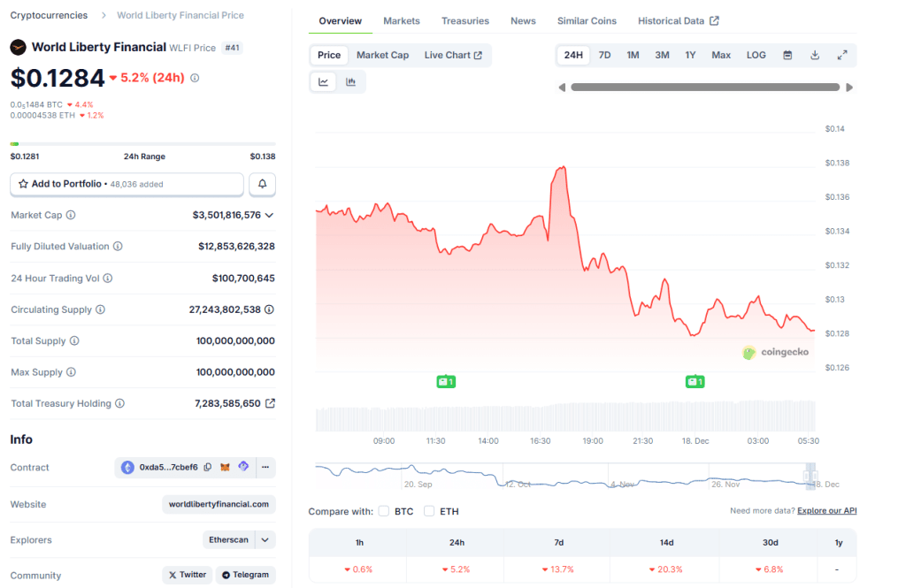
Task: Click Add to Portfolio button
Action: pos(127,184)
